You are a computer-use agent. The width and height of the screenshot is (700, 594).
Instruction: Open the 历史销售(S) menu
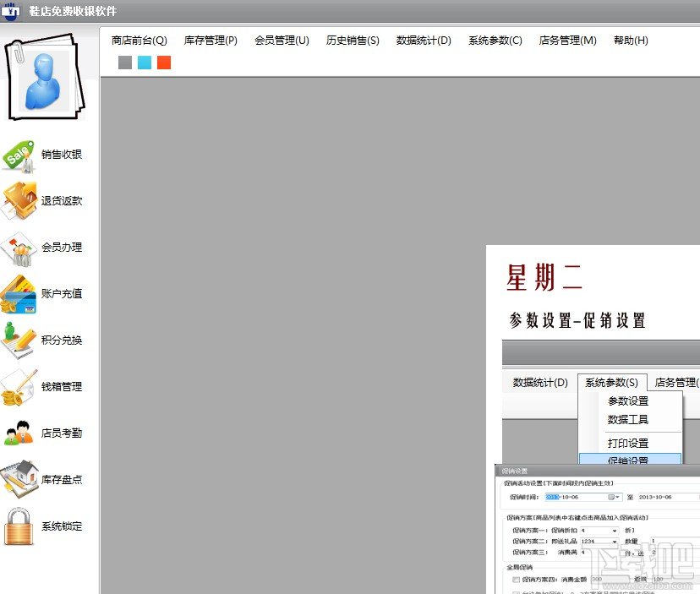click(353, 41)
